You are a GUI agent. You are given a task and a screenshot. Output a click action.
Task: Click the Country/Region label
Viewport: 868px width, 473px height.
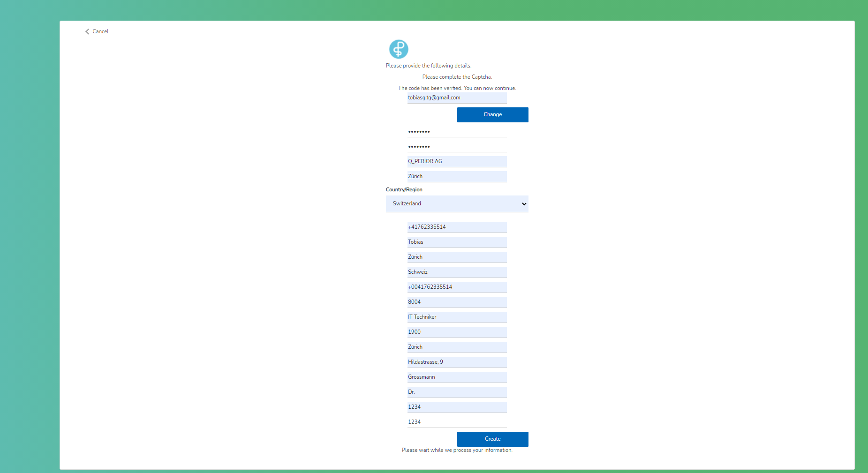(404, 189)
